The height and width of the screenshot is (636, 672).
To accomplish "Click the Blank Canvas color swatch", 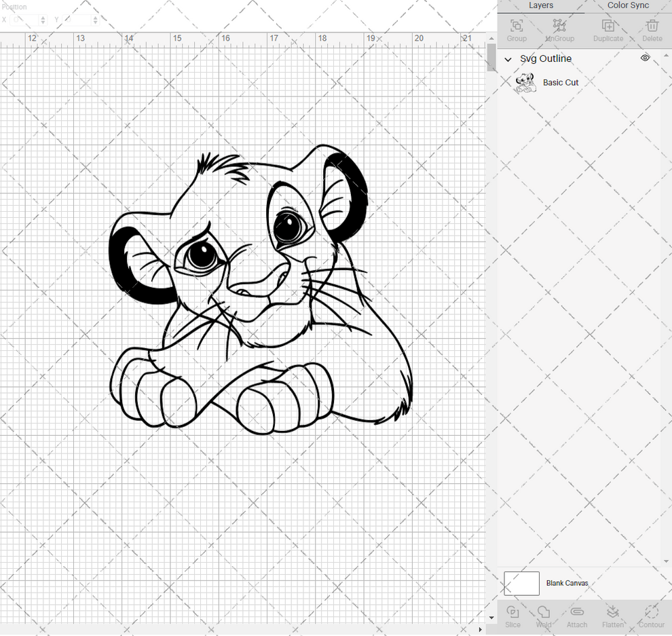I will tap(521, 583).
